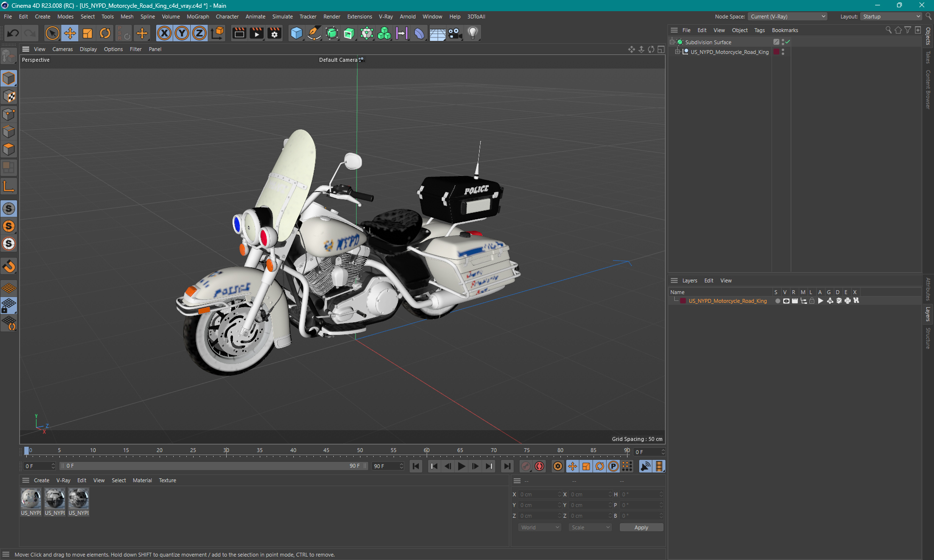934x560 pixels.
Task: Select the first US_NYPI material thumbnail
Action: click(x=31, y=498)
